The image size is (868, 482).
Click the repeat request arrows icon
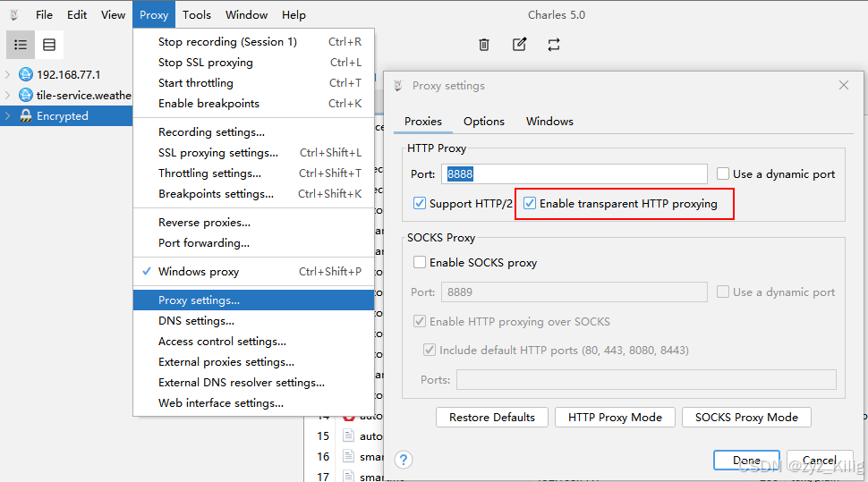point(554,45)
